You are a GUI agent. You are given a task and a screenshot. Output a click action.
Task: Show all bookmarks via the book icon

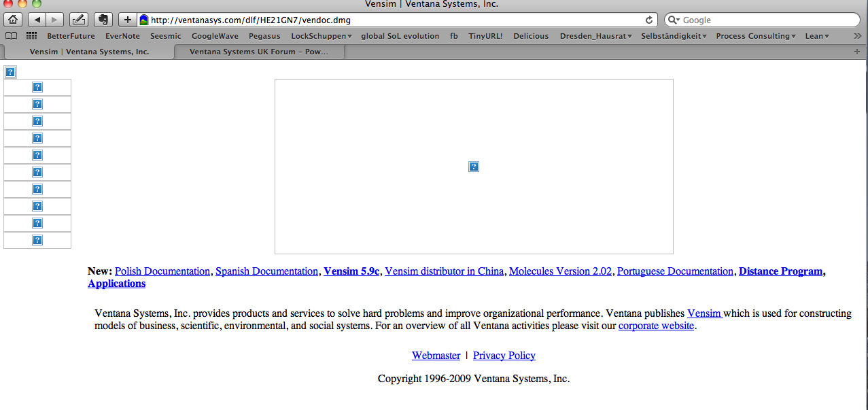click(11, 36)
